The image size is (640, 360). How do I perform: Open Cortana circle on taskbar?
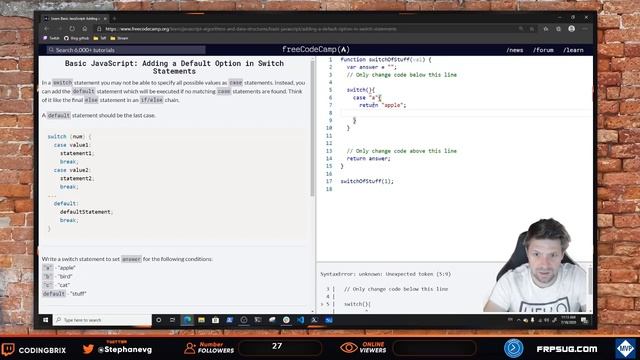[159, 320]
